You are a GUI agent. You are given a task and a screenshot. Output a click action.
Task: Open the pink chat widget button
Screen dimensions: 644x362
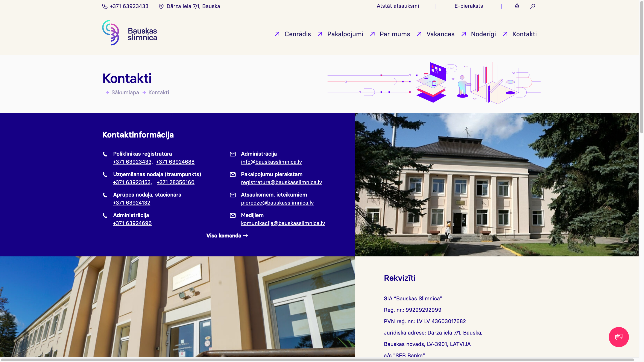[x=618, y=337]
